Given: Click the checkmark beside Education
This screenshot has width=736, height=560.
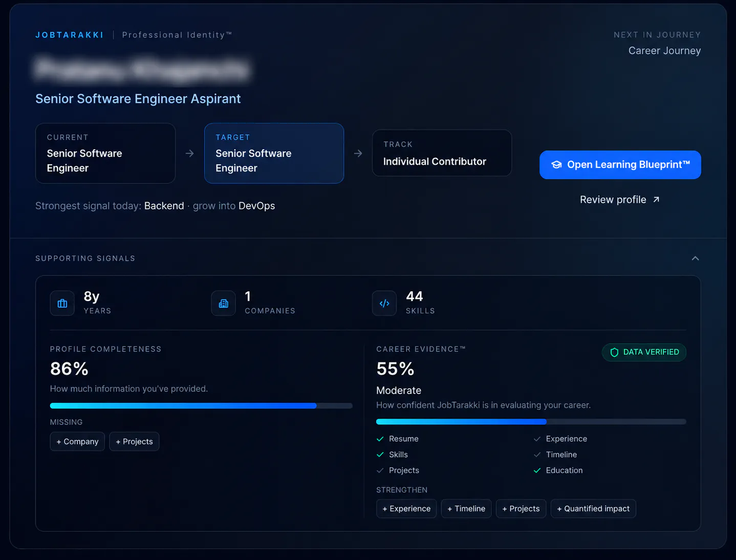Looking at the screenshot, I should tap(537, 470).
